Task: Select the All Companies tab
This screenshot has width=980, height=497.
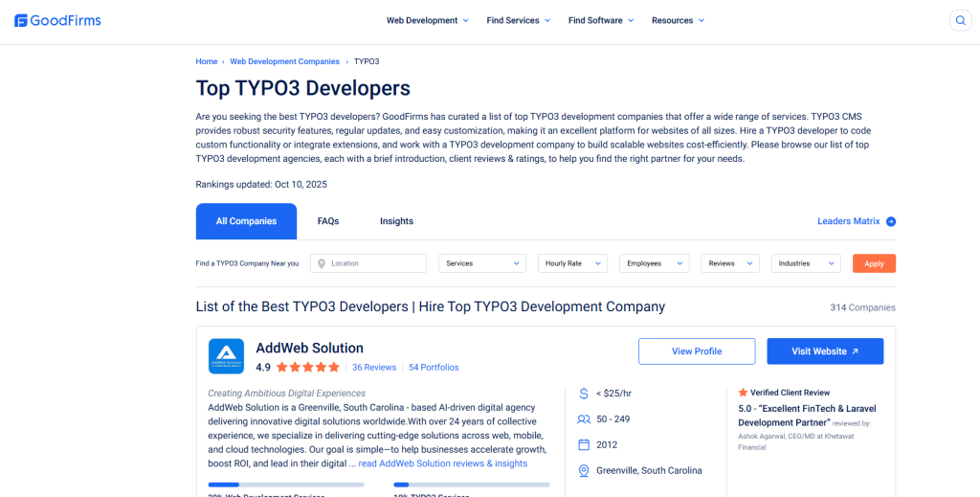Action: pyautogui.click(x=246, y=221)
